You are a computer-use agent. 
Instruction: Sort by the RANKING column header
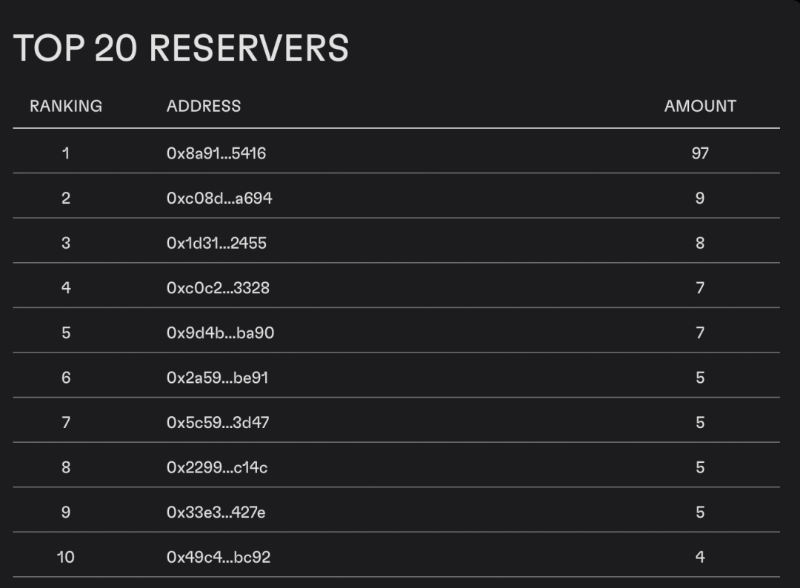point(66,106)
